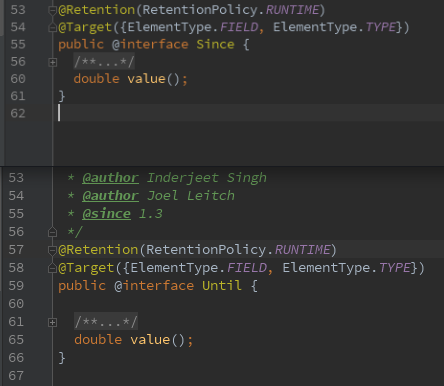This screenshot has height=386, width=444.
Task: Click fold marker beside @Target in Since
Action: click(52, 28)
